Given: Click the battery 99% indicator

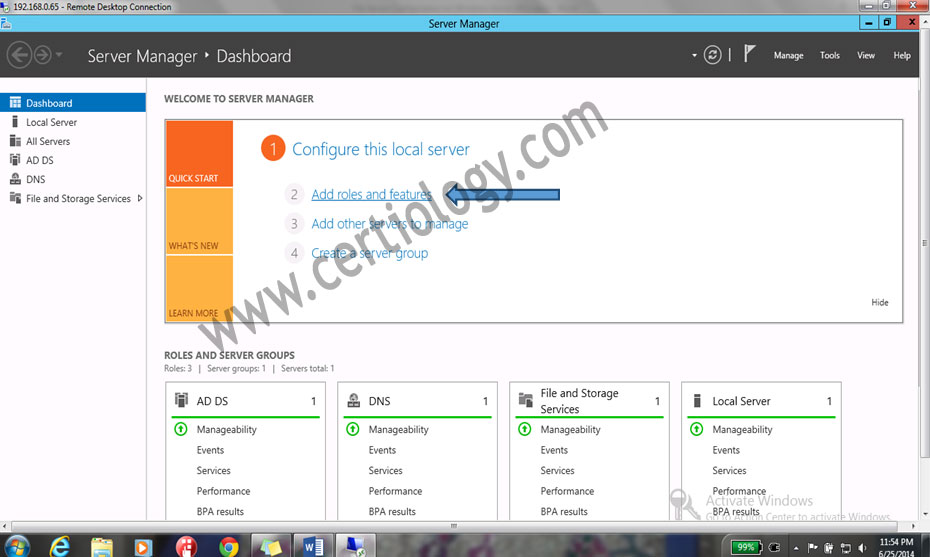Looking at the screenshot, I should (x=746, y=547).
